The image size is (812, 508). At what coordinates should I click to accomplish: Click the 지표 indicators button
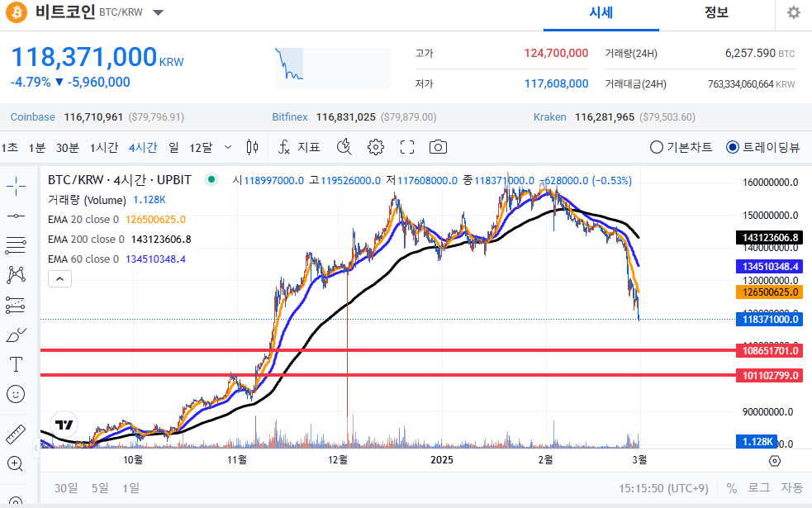tap(309, 148)
